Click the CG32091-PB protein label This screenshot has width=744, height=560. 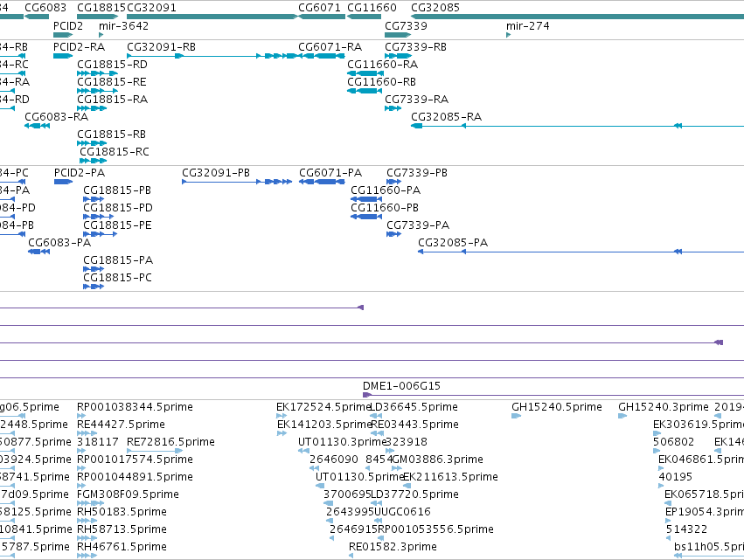[x=216, y=173]
